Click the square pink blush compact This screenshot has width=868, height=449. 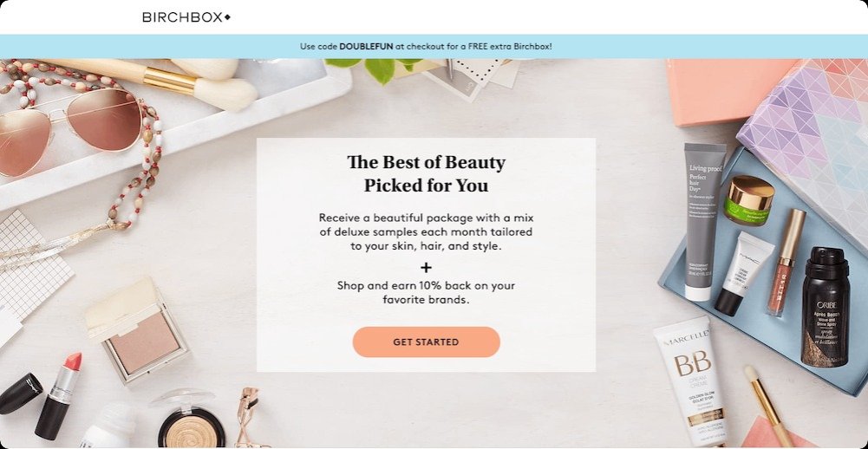tap(136, 332)
